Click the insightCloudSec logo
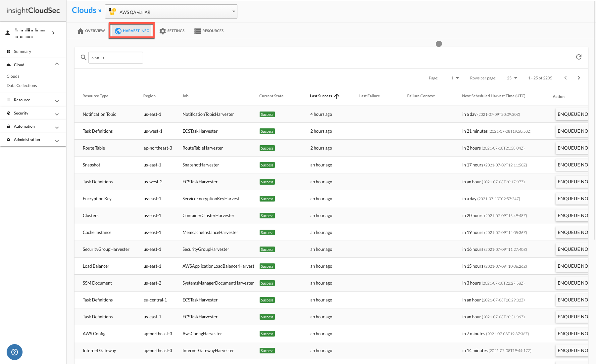596x364 pixels. (x=33, y=11)
